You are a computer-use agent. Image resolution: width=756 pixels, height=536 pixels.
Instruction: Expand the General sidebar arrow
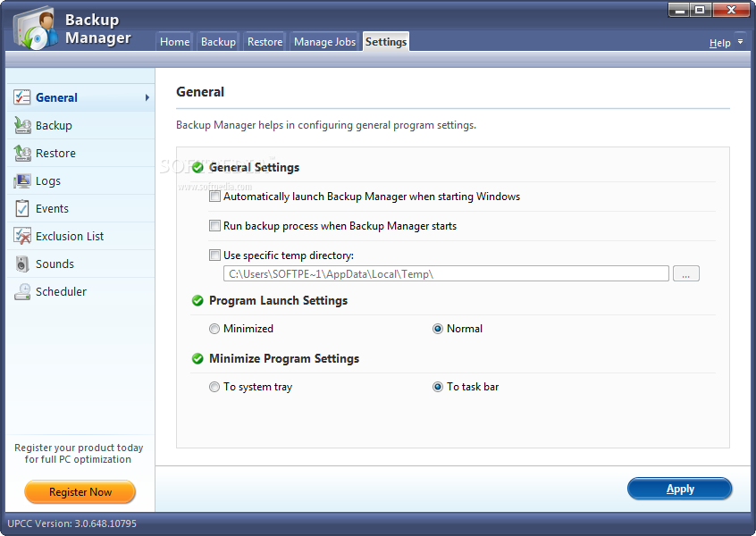point(147,98)
